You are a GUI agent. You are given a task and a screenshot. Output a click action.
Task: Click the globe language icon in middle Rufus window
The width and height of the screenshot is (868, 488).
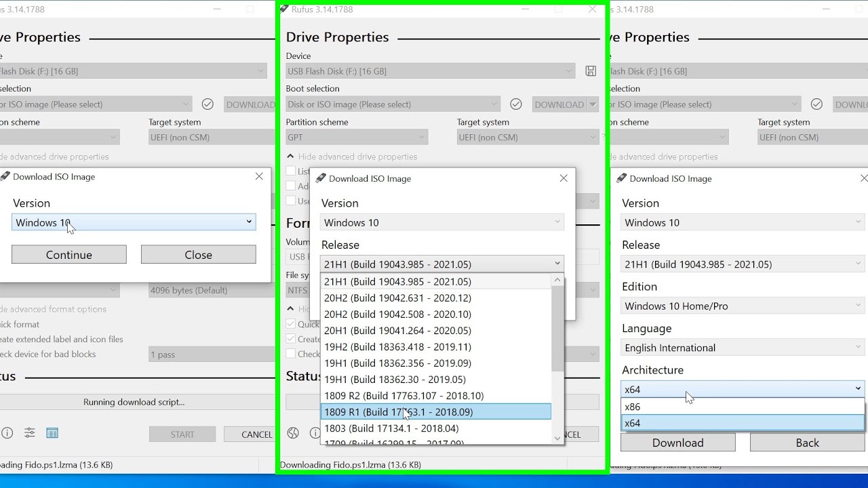pyautogui.click(x=293, y=433)
